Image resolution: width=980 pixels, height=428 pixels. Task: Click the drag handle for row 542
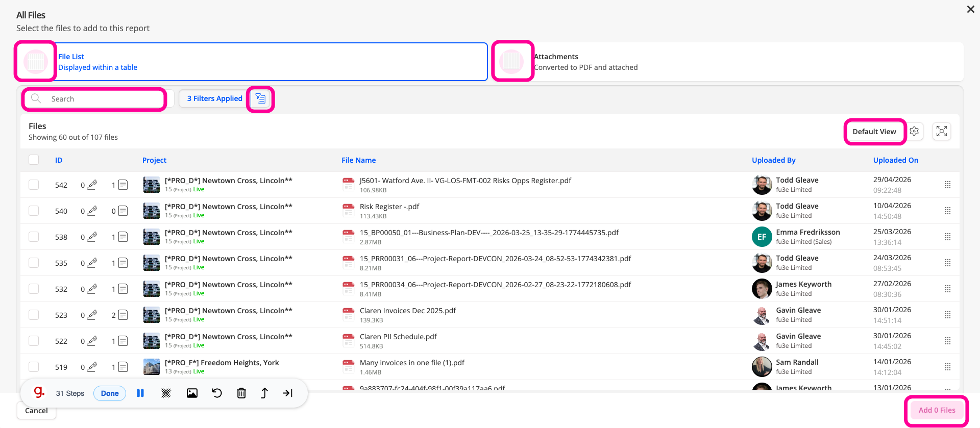(x=948, y=185)
